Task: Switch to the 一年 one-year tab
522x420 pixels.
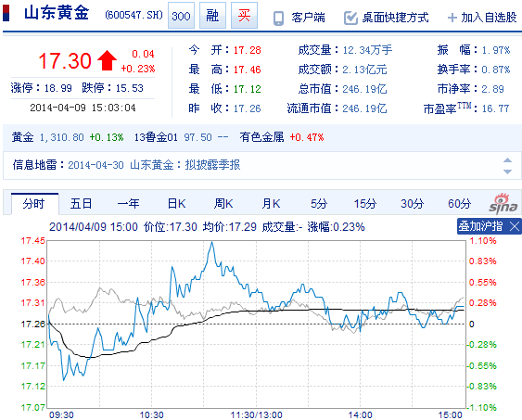Action: tap(128, 204)
